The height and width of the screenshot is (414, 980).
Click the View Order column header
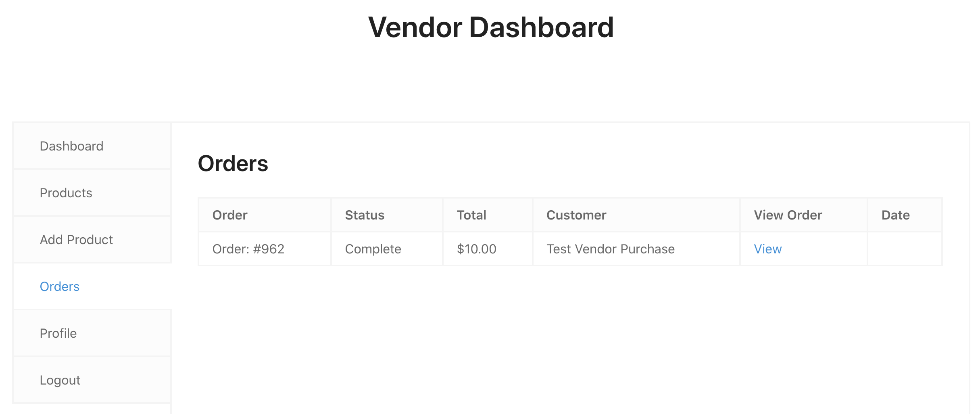click(x=788, y=215)
